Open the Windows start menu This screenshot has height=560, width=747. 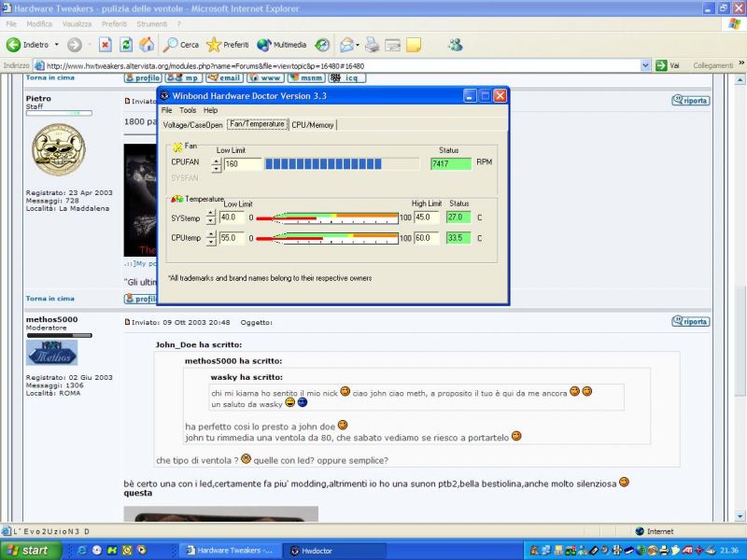[x=31, y=551]
